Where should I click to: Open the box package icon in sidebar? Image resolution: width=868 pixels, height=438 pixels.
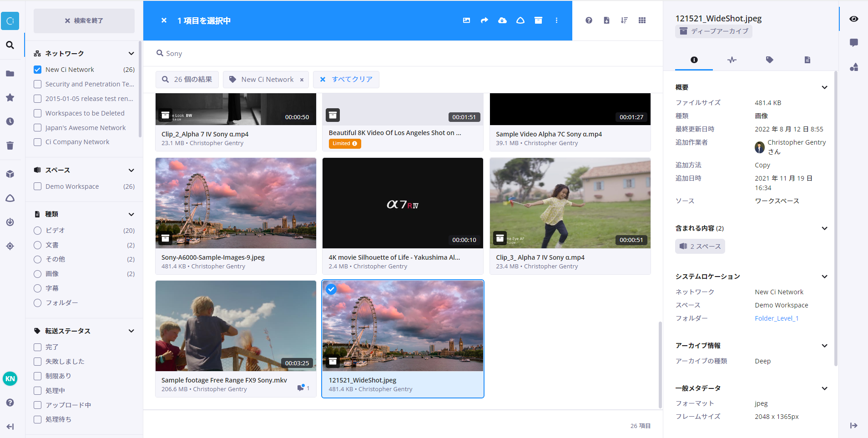click(10, 174)
